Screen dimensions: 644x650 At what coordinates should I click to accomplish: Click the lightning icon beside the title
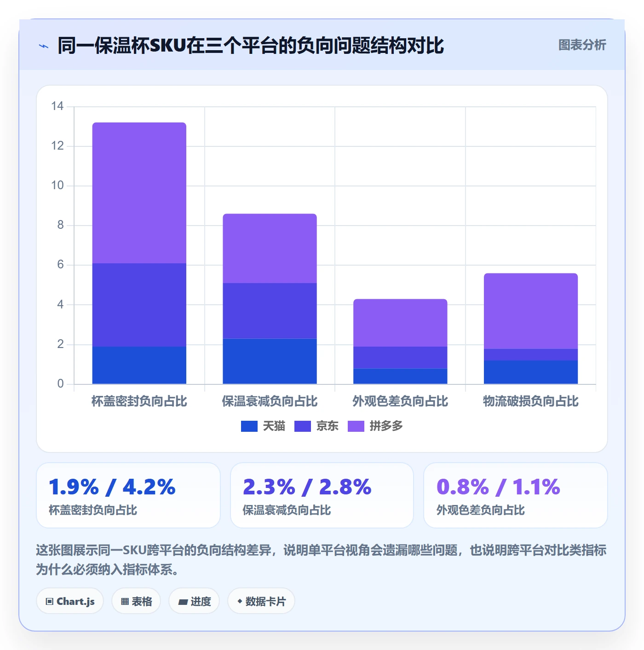click(44, 46)
